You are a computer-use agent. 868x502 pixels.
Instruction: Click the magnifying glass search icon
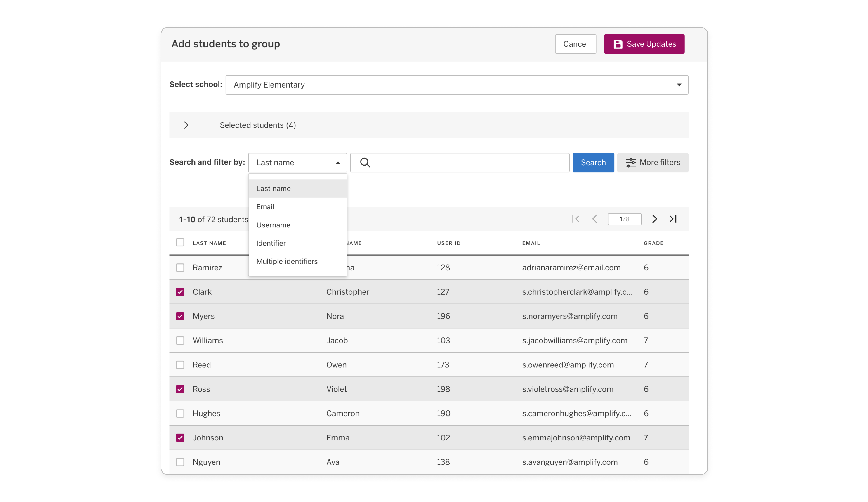[x=365, y=163]
